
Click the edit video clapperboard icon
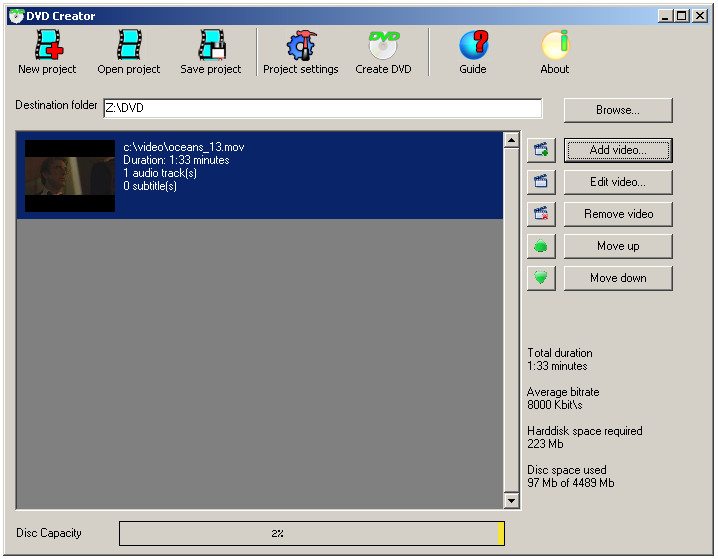(541, 182)
